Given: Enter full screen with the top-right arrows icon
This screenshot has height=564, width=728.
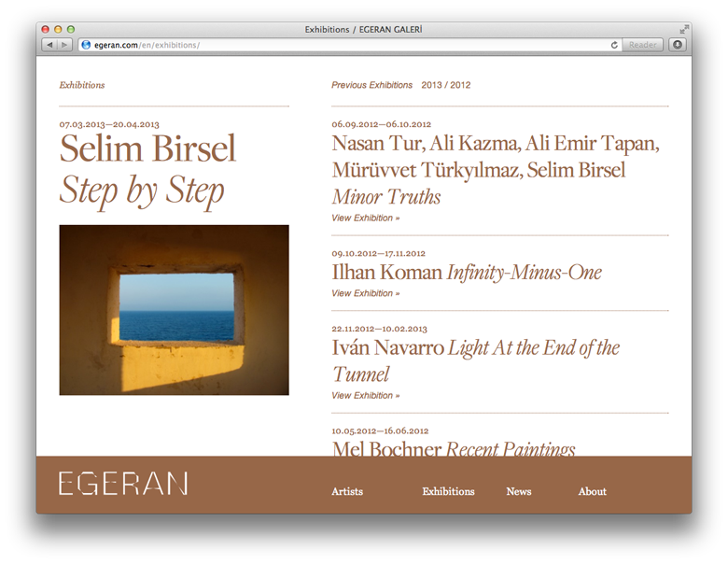Looking at the screenshot, I should click(x=684, y=30).
